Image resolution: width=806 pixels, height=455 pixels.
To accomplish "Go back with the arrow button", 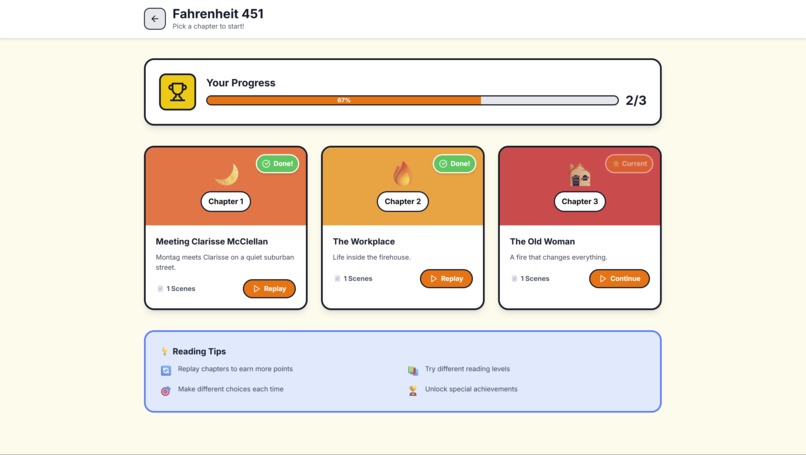I will click(x=155, y=19).
